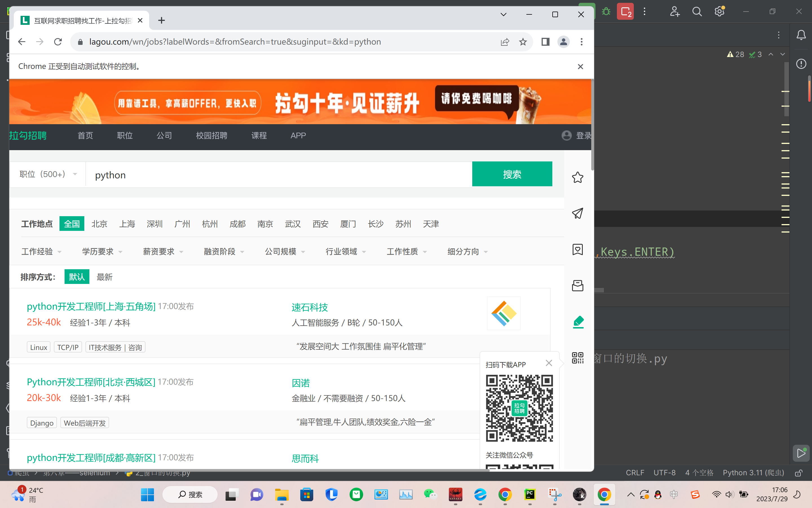Viewport: 812px width, 508px height.
Task: Select 上海 work location
Action: point(127,224)
